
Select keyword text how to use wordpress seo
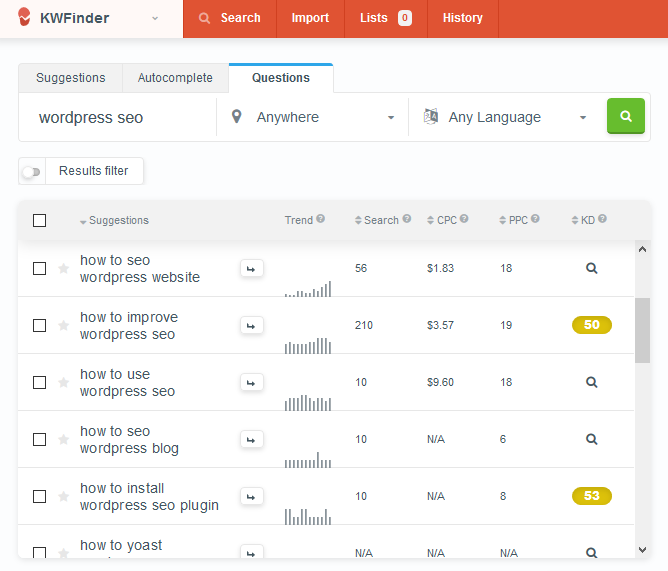coord(127,383)
